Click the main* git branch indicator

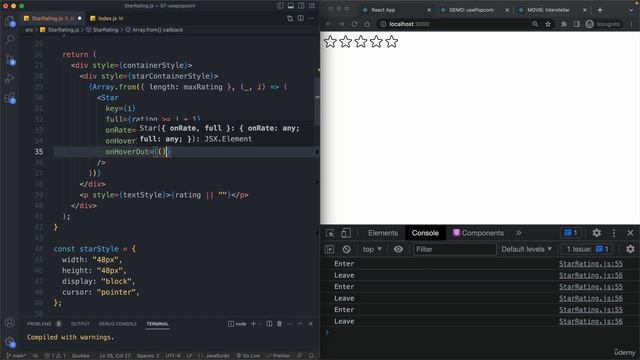[x=16, y=356]
